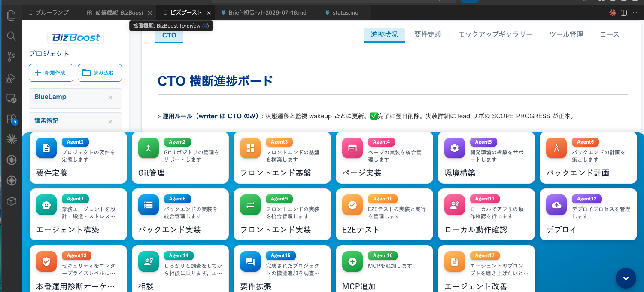Open the 要件定義 agent card title

52,173
